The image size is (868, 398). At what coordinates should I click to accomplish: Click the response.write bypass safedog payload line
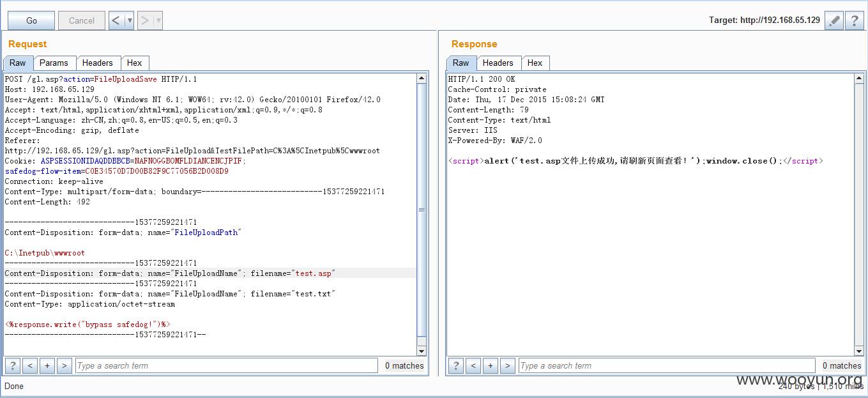point(88,325)
